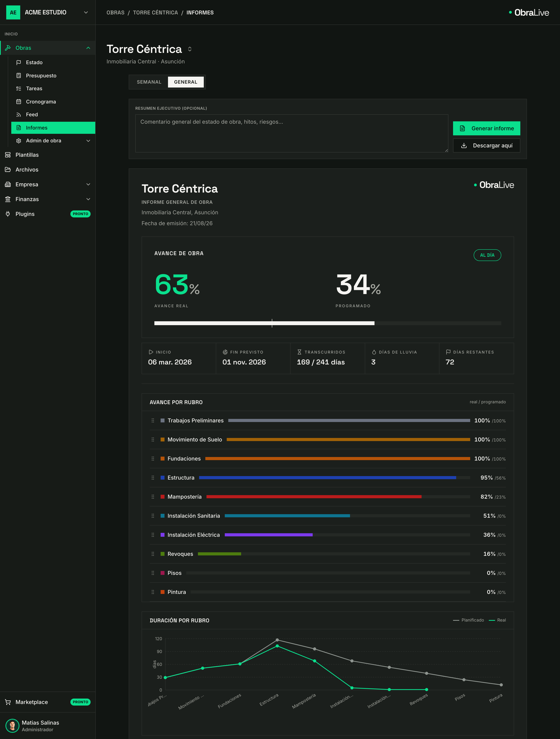Screen dimensions: 560x739
Task: Open Informes in the sidebar
Action: pyautogui.click(x=53, y=128)
